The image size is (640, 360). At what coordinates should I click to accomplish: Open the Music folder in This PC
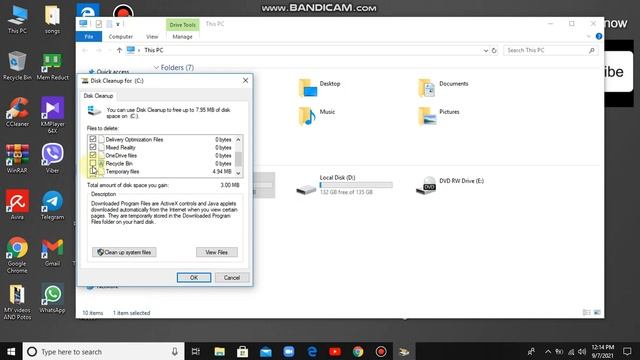317,116
